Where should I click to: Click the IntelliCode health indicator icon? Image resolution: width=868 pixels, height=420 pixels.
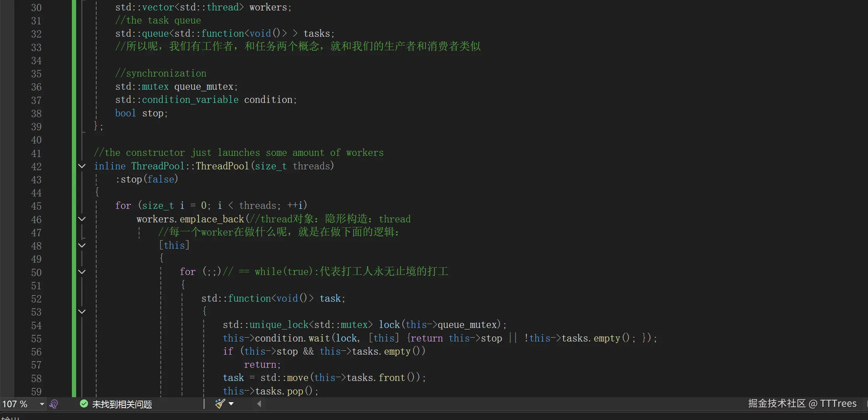(54, 404)
